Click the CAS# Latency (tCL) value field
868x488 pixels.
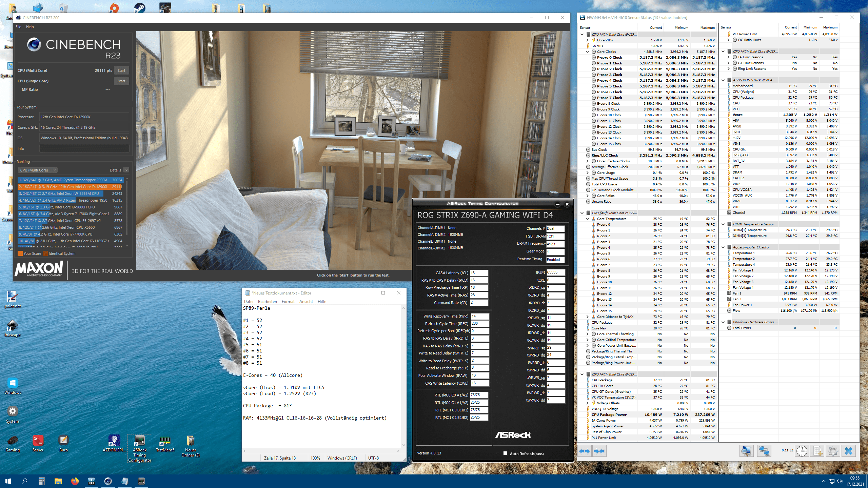pyautogui.click(x=479, y=273)
